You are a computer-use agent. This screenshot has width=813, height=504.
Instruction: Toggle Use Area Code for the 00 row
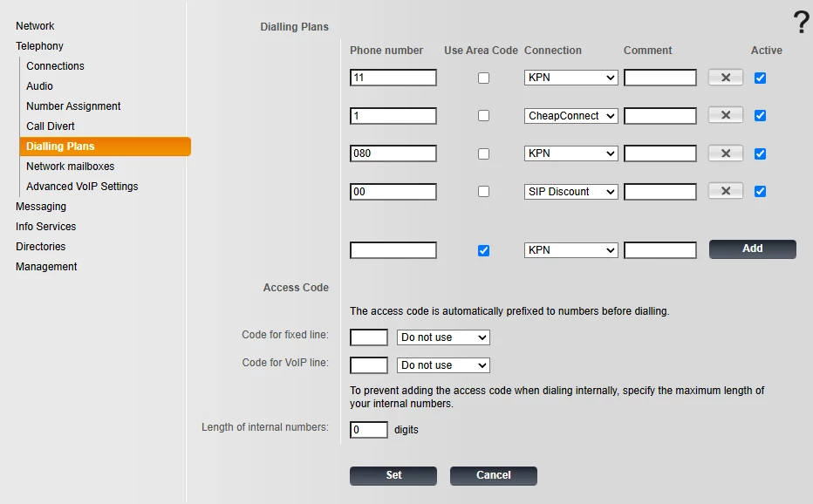click(483, 191)
